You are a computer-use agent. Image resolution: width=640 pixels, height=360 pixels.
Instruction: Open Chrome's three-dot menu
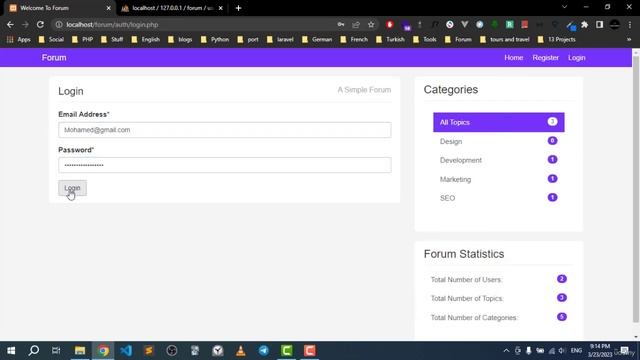[630, 24]
